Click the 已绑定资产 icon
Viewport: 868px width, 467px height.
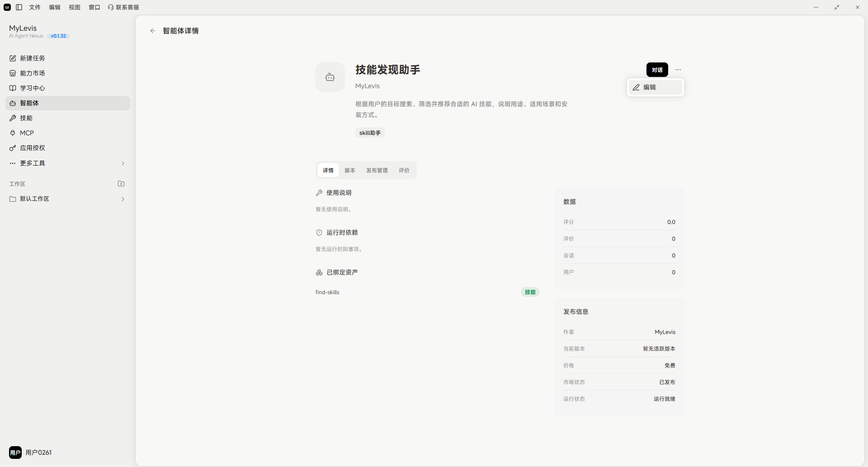click(x=319, y=272)
